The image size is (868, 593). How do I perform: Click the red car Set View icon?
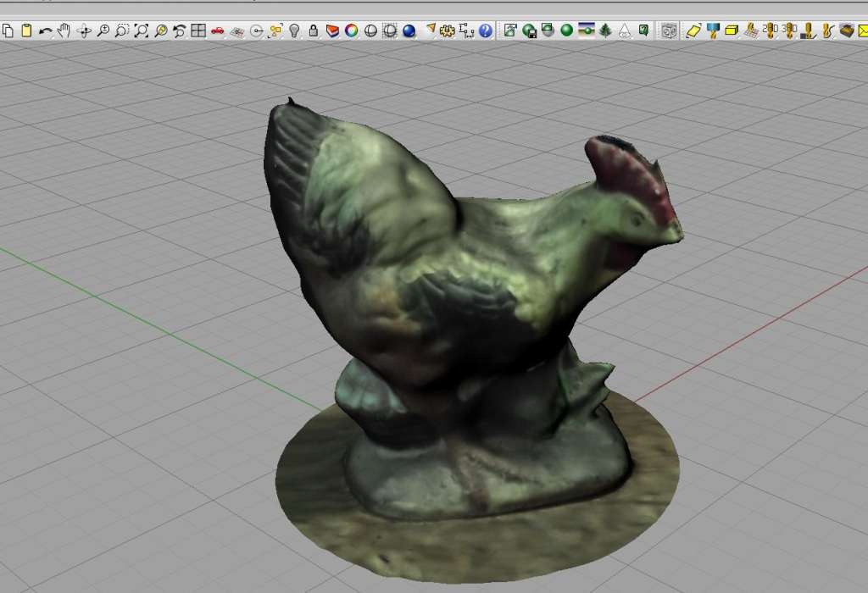click(217, 31)
